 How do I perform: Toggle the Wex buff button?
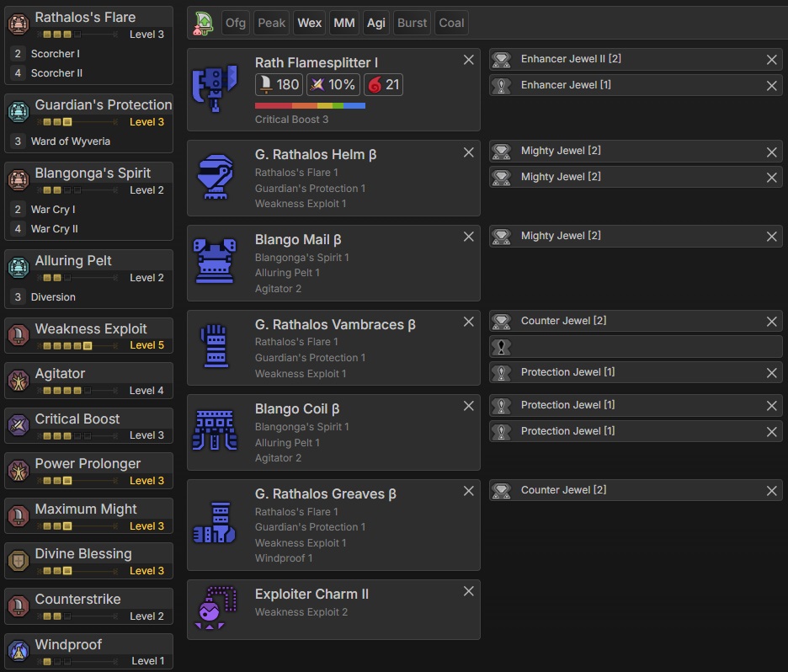coord(309,24)
